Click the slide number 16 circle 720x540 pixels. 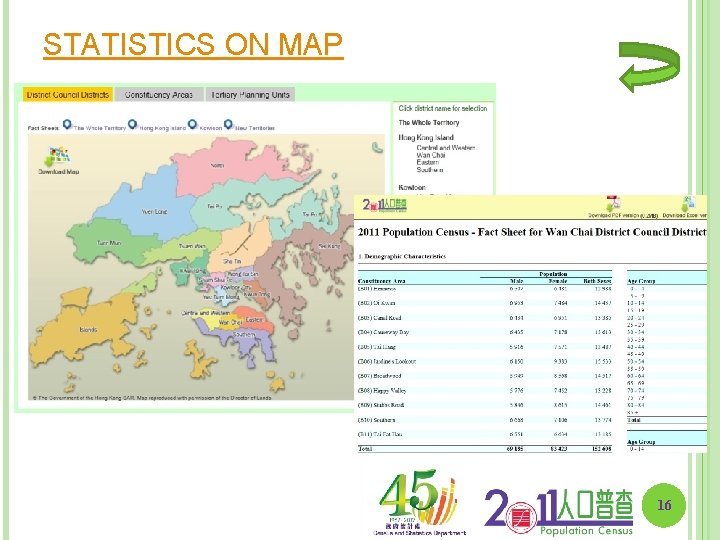tap(664, 505)
